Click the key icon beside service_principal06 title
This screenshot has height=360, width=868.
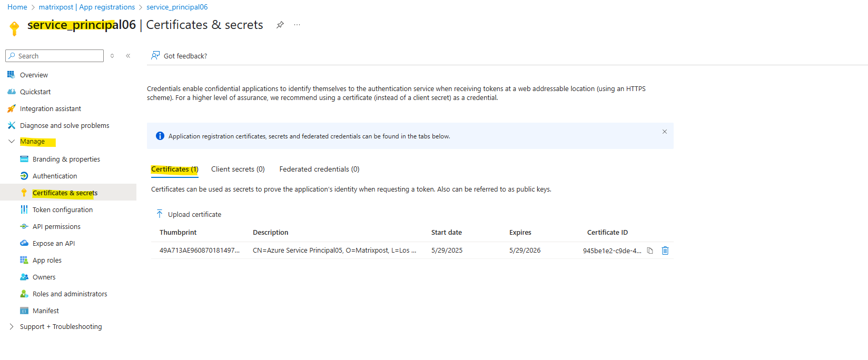[14, 28]
